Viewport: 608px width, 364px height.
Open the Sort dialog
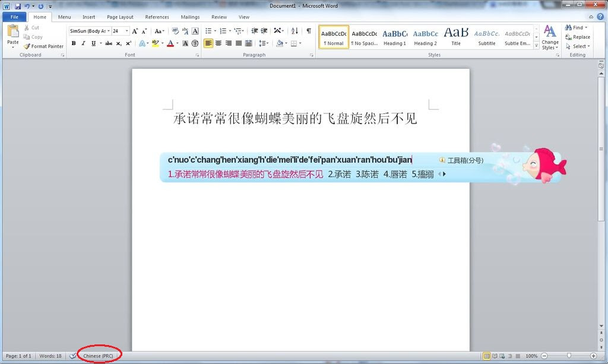(x=294, y=31)
